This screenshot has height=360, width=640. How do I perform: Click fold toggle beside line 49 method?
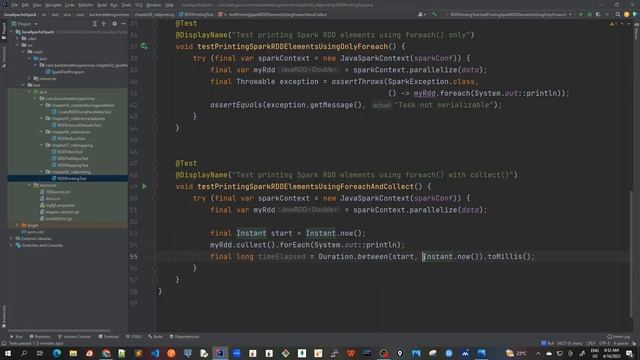[156, 187]
